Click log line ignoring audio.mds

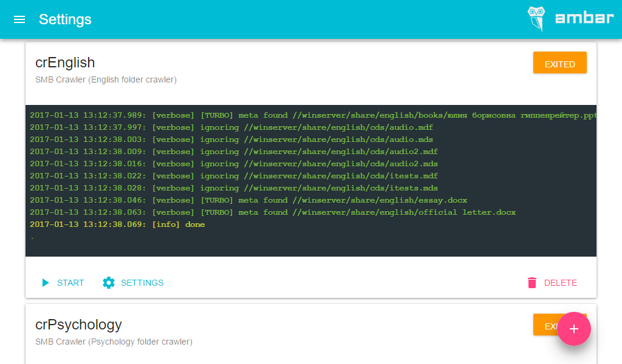(x=231, y=140)
